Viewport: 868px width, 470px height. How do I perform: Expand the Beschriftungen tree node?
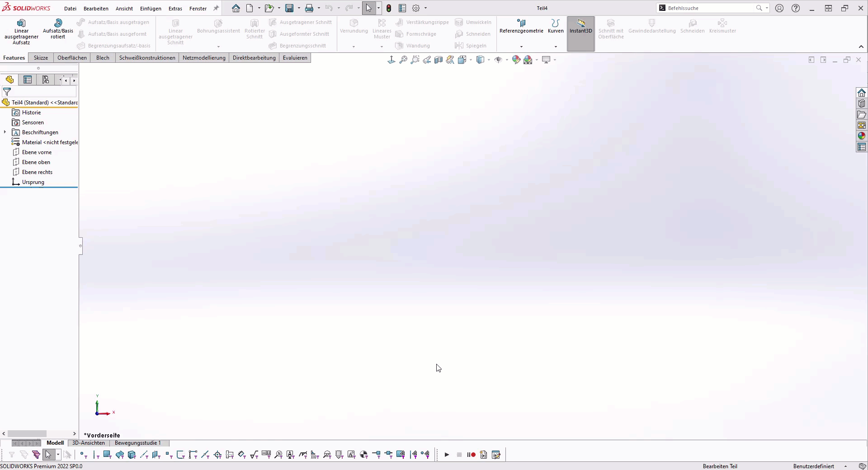coord(5,132)
